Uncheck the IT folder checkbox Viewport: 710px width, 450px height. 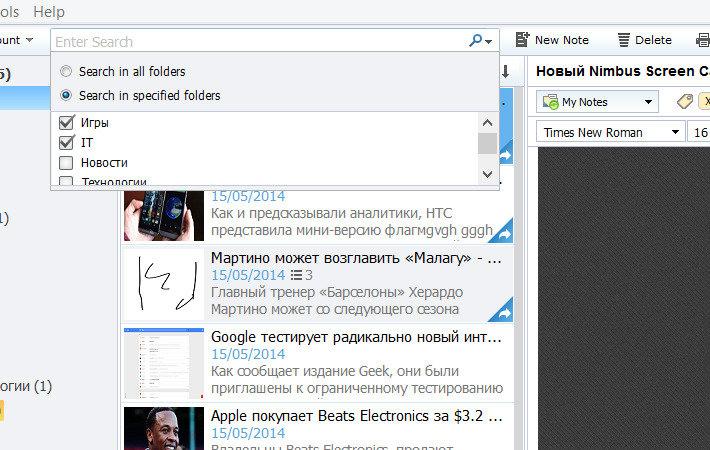pos(66,142)
